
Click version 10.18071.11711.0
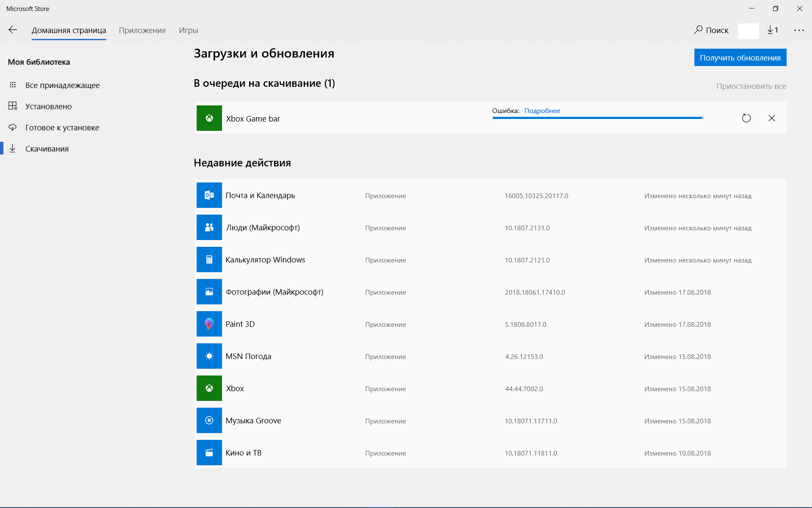(x=531, y=421)
